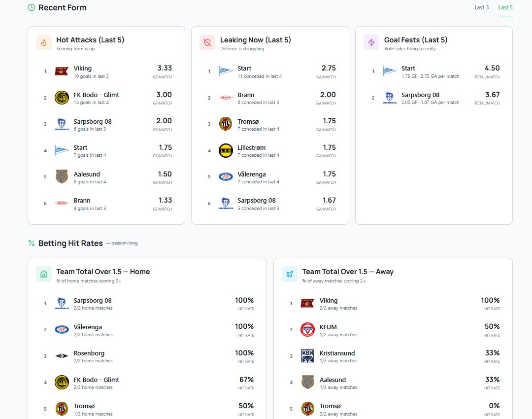This screenshot has height=419, width=532.
Task: Click Vålerenga logo in Leaking Now
Action: [226, 176]
